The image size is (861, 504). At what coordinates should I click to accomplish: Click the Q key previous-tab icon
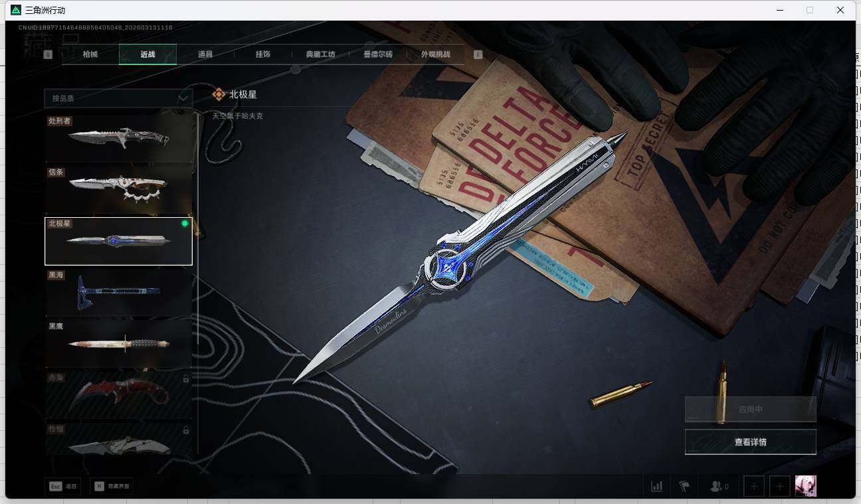tap(48, 54)
